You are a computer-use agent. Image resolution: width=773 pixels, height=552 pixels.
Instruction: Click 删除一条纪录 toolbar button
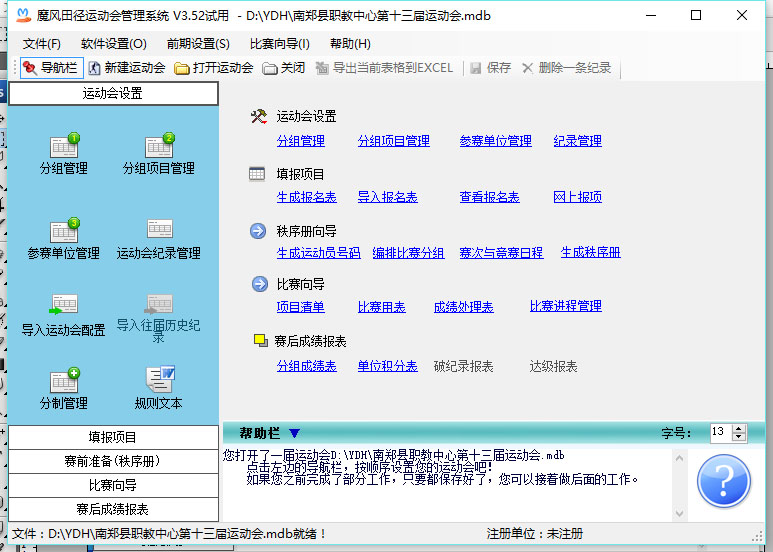point(567,68)
